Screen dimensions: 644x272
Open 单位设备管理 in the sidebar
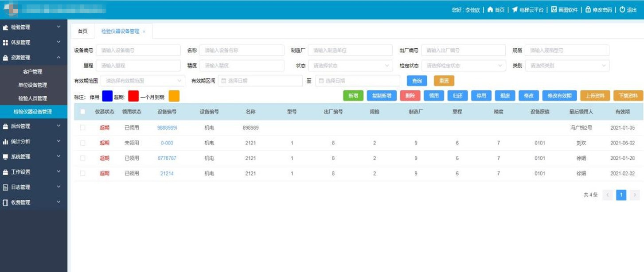(x=32, y=85)
